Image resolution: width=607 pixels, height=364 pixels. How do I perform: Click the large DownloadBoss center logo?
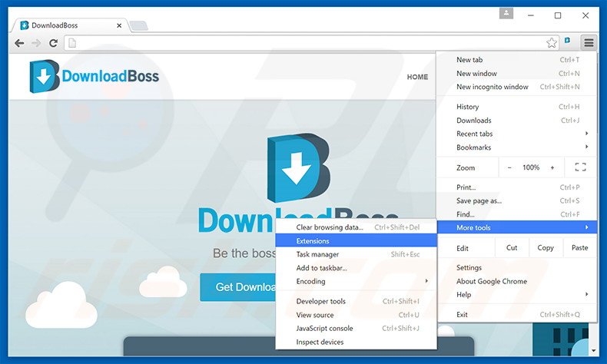[298, 167]
